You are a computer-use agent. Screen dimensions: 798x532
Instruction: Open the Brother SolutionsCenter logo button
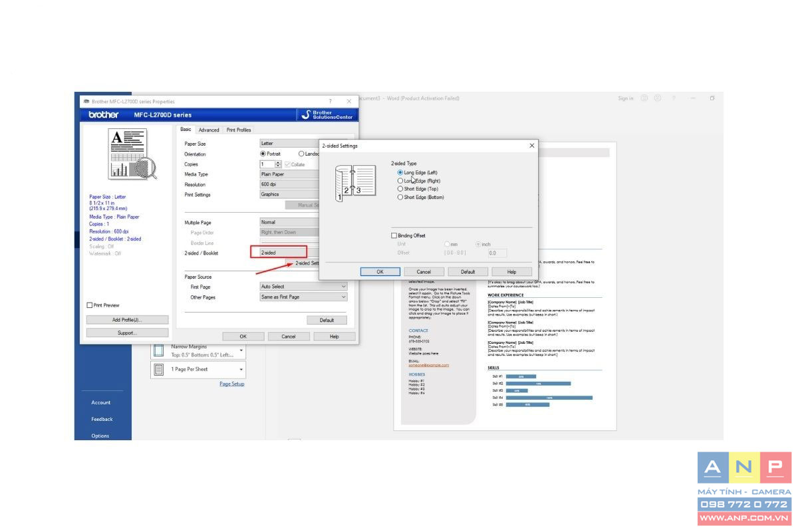(x=329, y=115)
